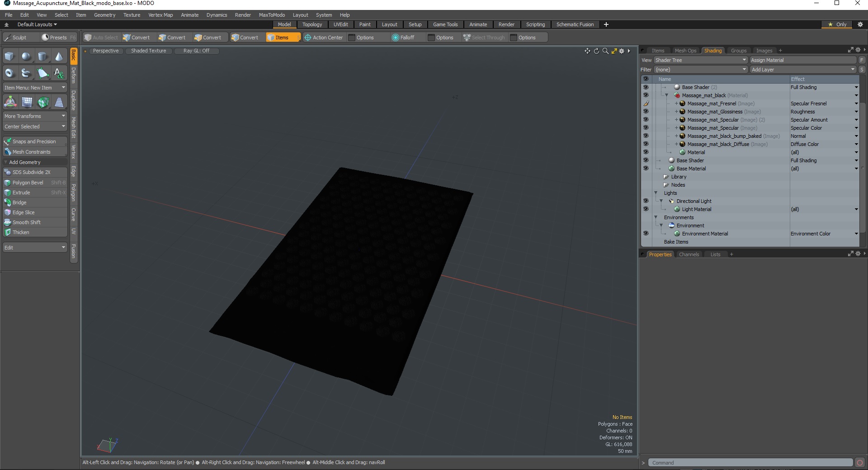Click the Items selection mode button

click(x=283, y=38)
